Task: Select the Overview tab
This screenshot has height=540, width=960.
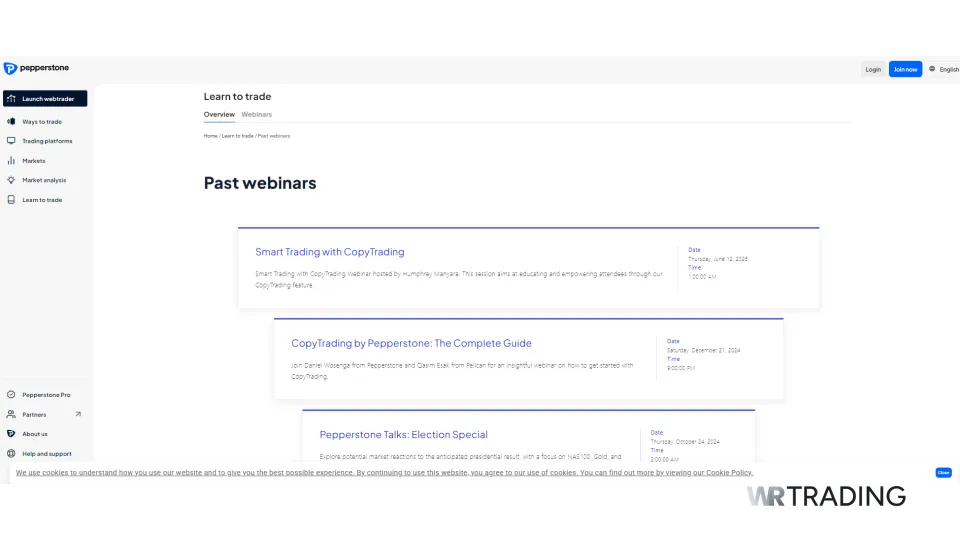Action: click(219, 115)
